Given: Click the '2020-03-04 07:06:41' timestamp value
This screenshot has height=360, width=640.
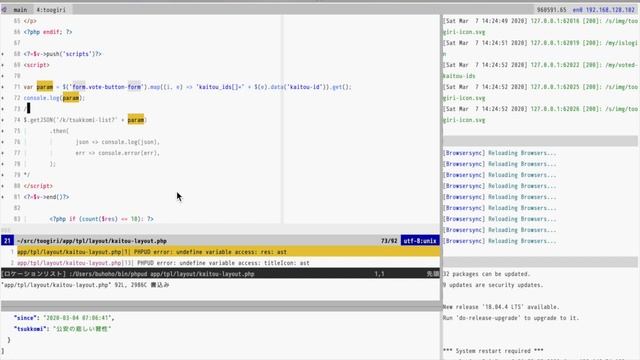Looking at the screenshot, I should click(x=77, y=318).
